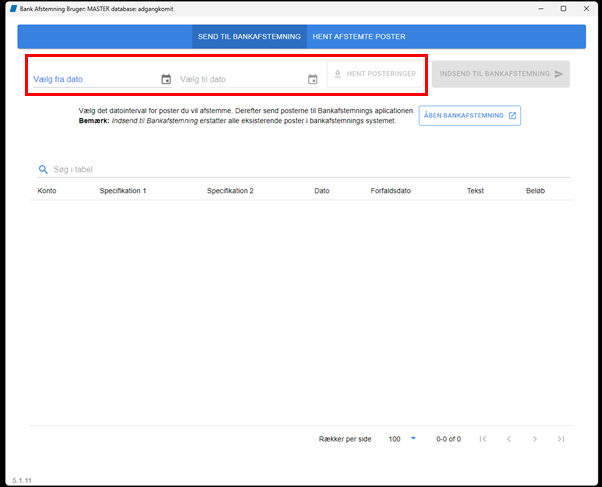Click the Åben Bankafstemning button

pos(470,116)
